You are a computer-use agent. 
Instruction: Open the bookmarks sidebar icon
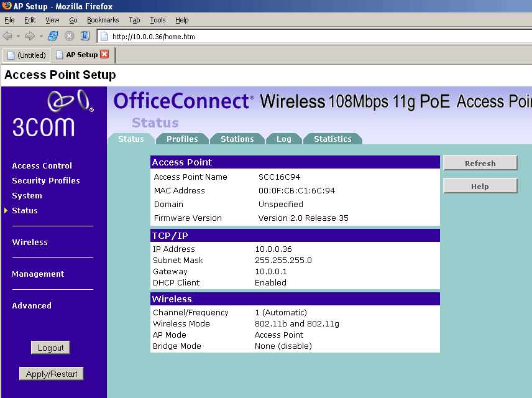pyautogui.click(x=85, y=35)
